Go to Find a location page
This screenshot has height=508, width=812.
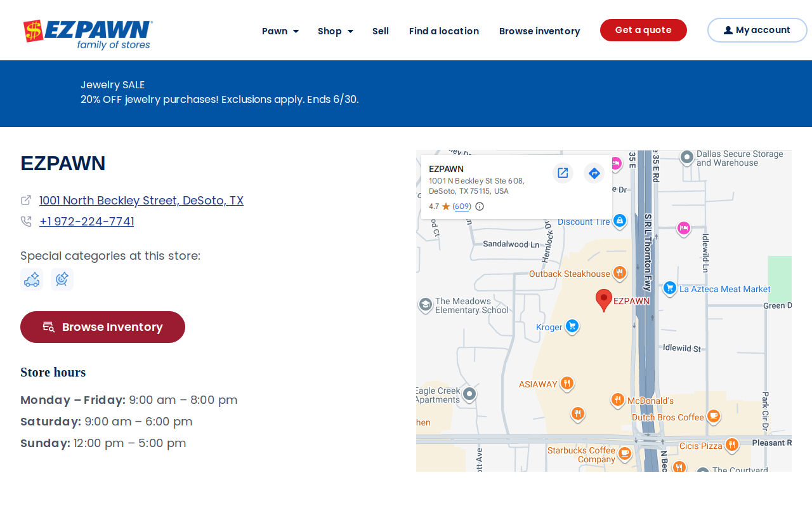click(444, 31)
